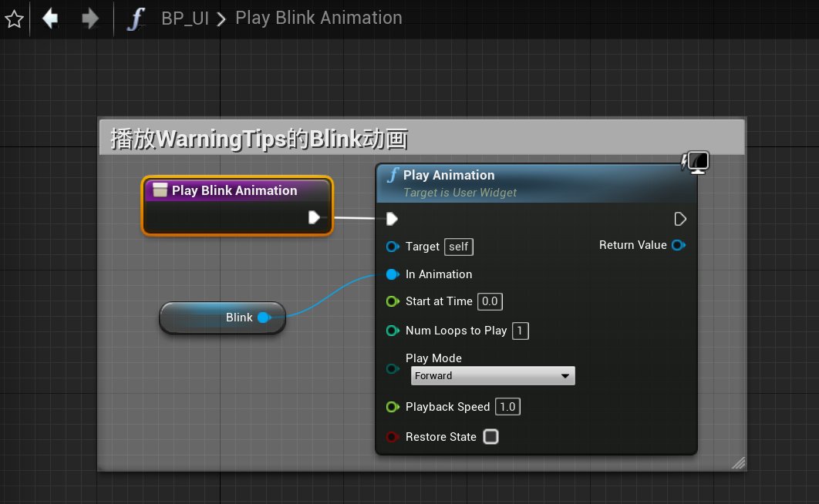The width and height of the screenshot is (819, 504).
Task: Click Play Animation execution input pin
Action: (392, 219)
